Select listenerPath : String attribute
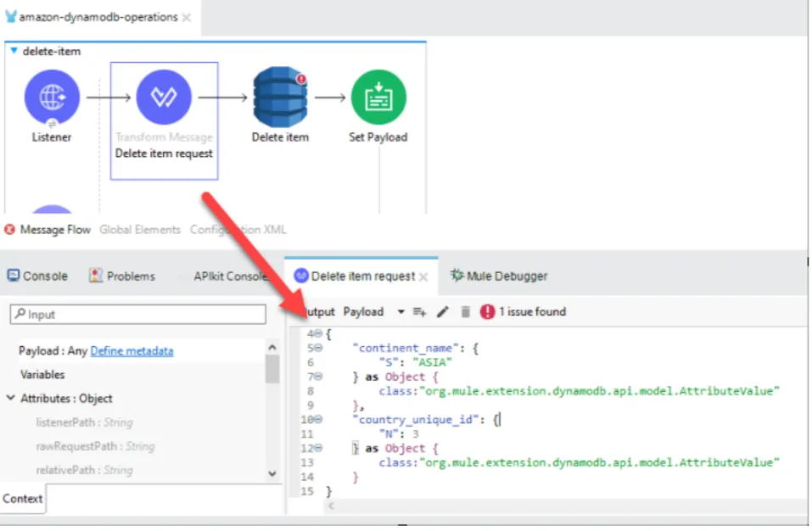Screen dimensions: 812x531 [x=84, y=422]
